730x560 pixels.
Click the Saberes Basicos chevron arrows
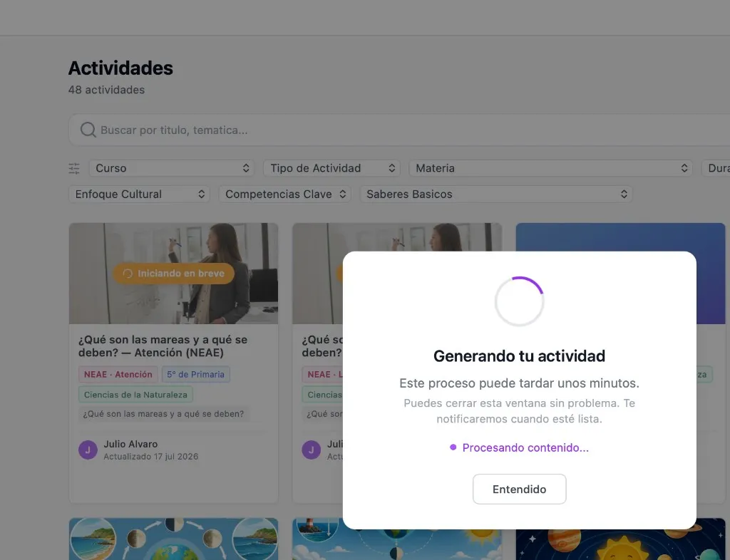tap(624, 194)
